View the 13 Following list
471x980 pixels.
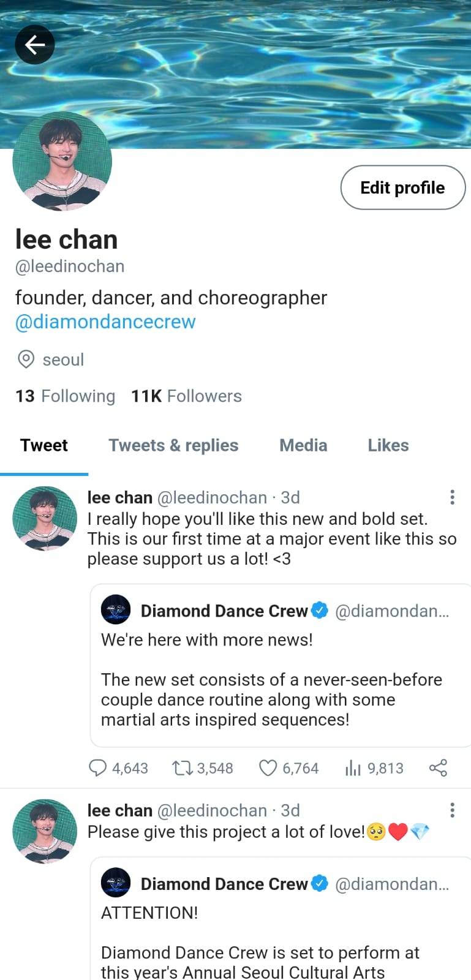pos(66,396)
